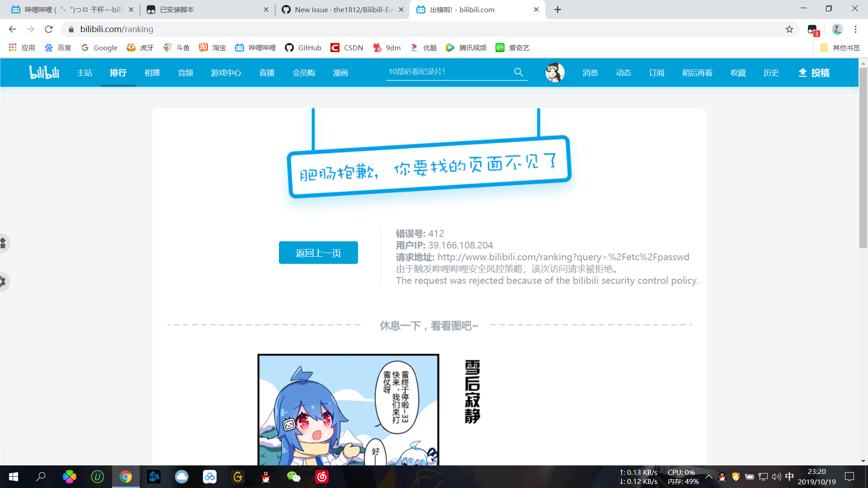Open 百度 bookmark

(58, 47)
